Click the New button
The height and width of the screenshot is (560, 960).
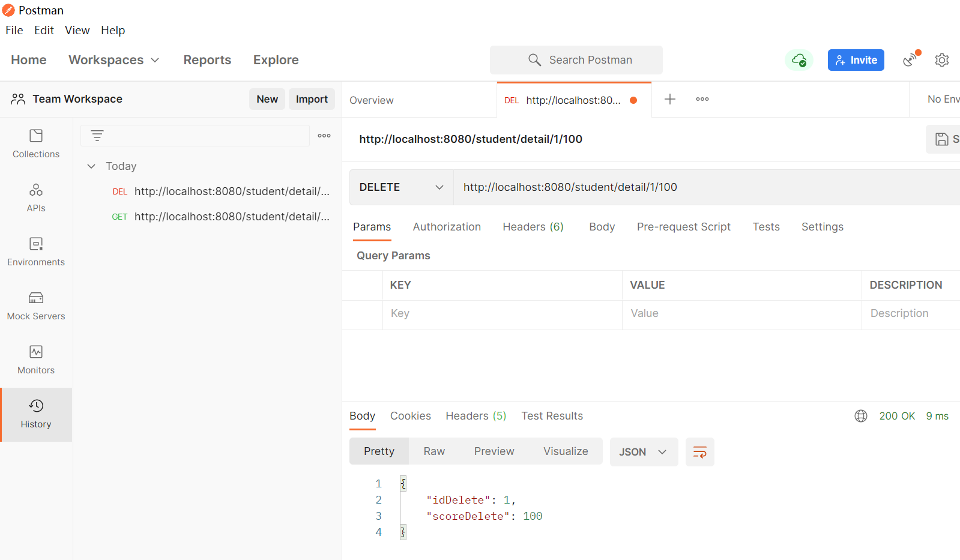pyautogui.click(x=267, y=99)
